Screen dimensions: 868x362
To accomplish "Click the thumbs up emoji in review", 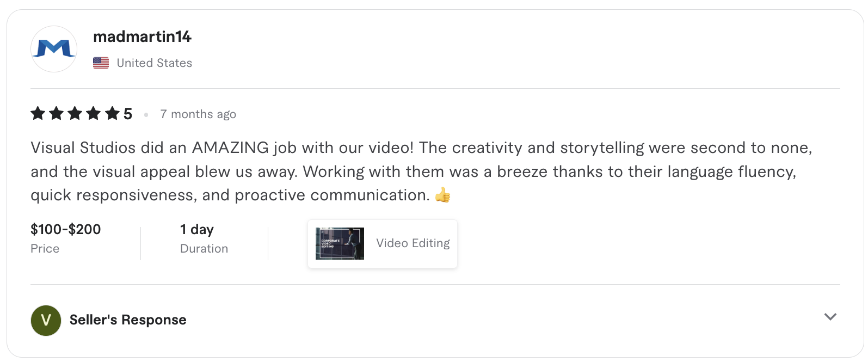I will [x=443, y=195].
